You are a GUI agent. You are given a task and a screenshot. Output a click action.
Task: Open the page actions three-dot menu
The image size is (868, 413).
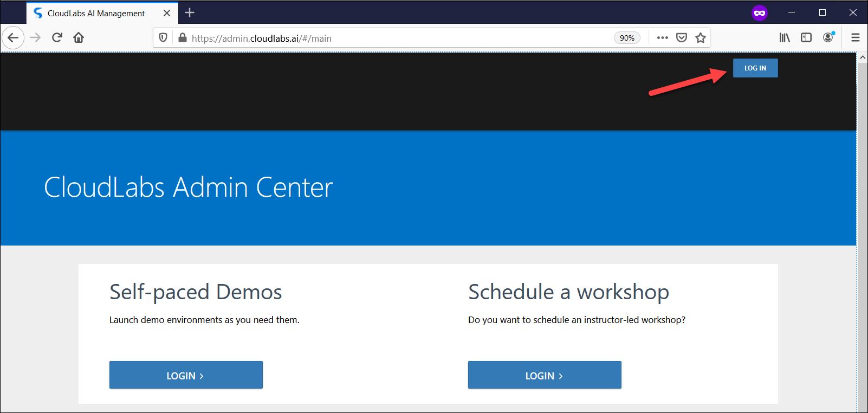[662, 38]
